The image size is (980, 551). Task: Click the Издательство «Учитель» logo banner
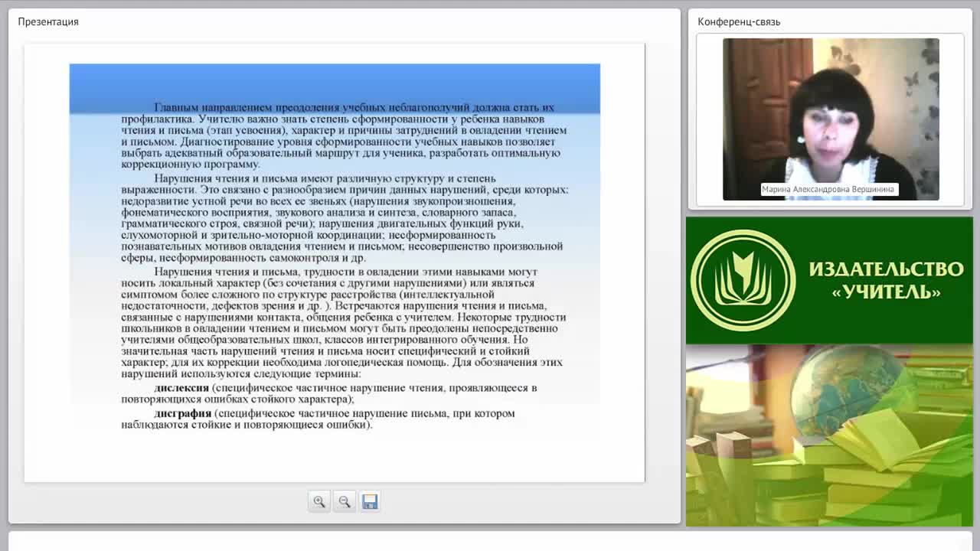[829, 280]
